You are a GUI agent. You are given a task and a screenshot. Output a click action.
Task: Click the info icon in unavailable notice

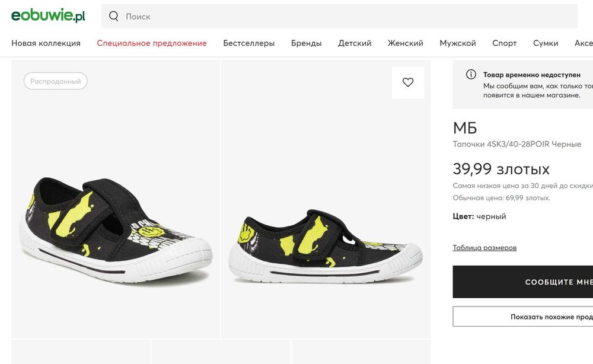click(x=471, y=75)
